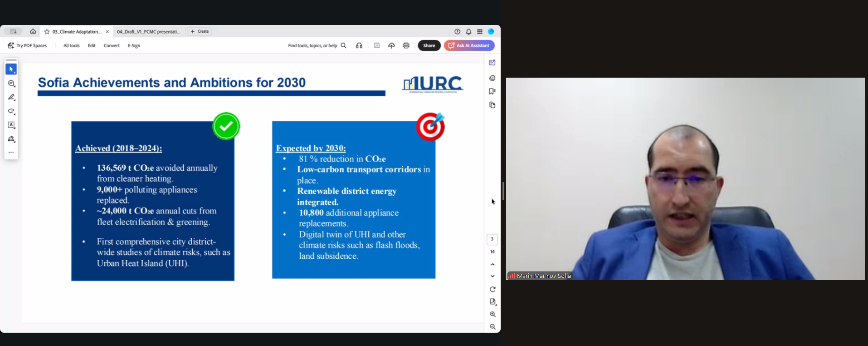The image size is (868, 346).
Task: Pick the highlighter pen tool
Action: coord(11,97)
